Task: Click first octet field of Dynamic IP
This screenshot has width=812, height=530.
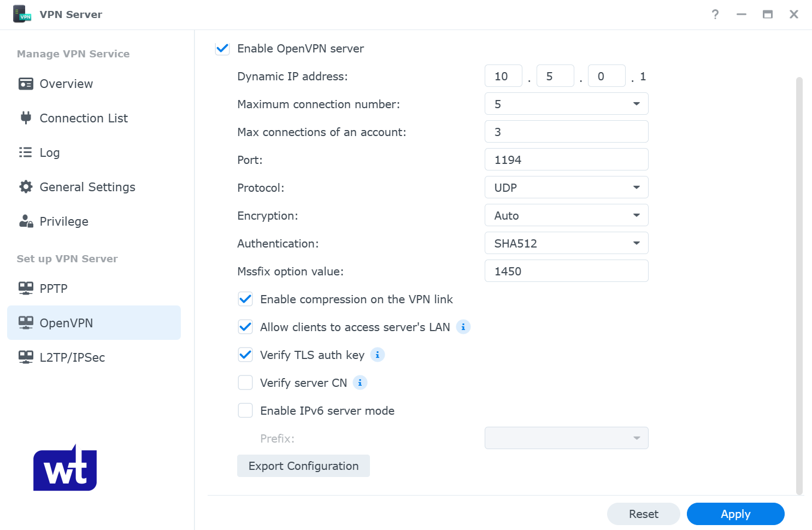Action: pos(503,76)
